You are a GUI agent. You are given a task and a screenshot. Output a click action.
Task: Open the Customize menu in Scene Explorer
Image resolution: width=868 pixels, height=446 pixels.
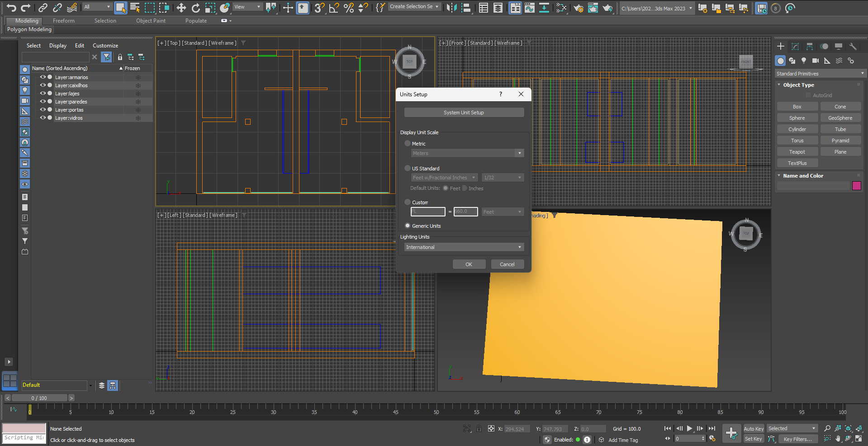[105, 46]
